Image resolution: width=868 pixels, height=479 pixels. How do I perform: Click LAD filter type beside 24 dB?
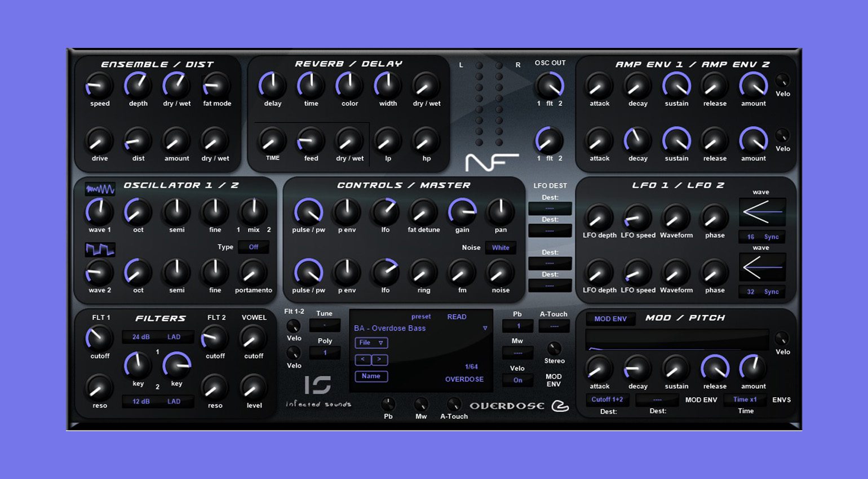[174, 337]
